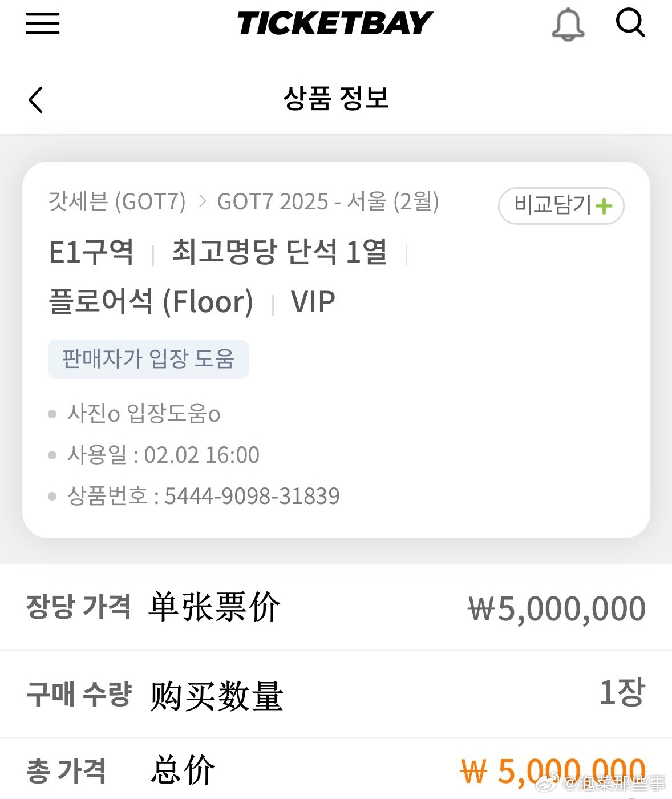Go back using left arrow
This screenshot has height=799, width=672.
35,100
